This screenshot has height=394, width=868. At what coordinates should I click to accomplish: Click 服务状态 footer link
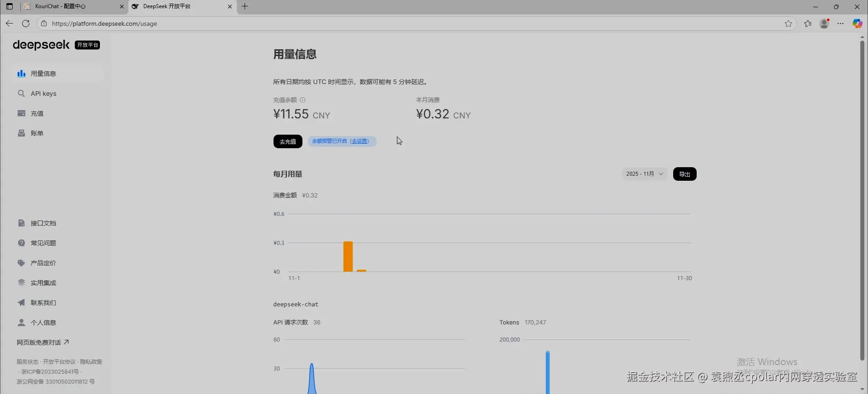point(28,362)
